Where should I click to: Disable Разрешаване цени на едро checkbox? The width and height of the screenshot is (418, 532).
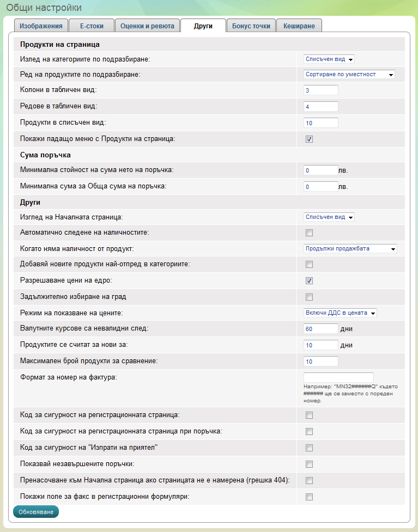309,281
